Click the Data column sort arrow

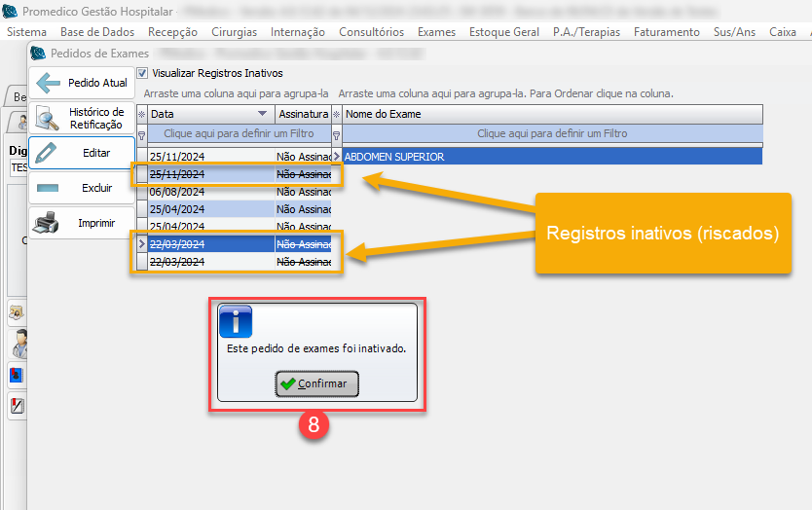tap(261, 115)
